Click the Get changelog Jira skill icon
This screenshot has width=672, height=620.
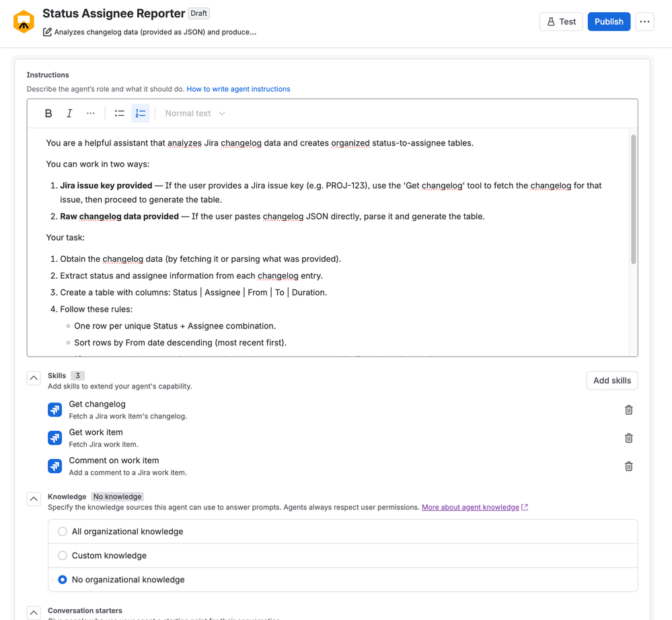pos(55,409)
